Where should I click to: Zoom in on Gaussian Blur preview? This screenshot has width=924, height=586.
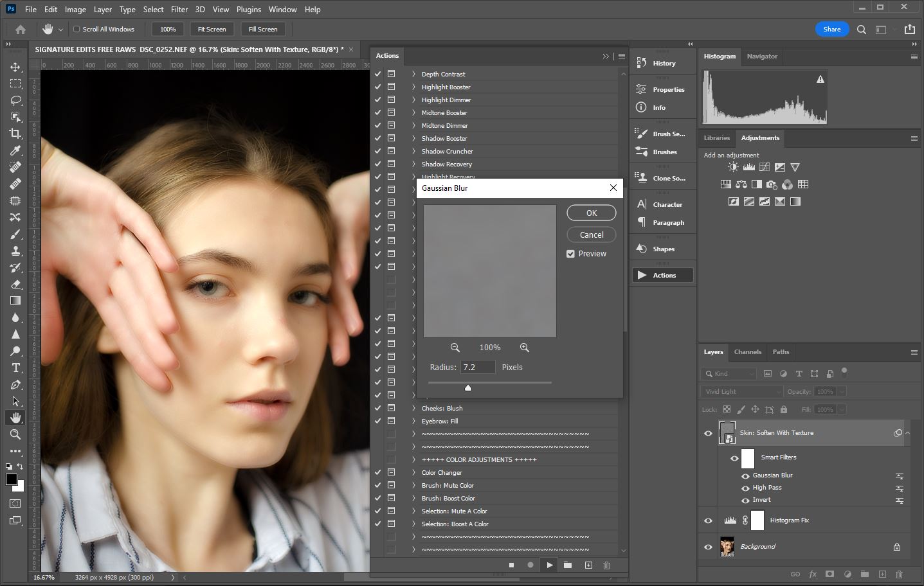click(x=525, y=348)
